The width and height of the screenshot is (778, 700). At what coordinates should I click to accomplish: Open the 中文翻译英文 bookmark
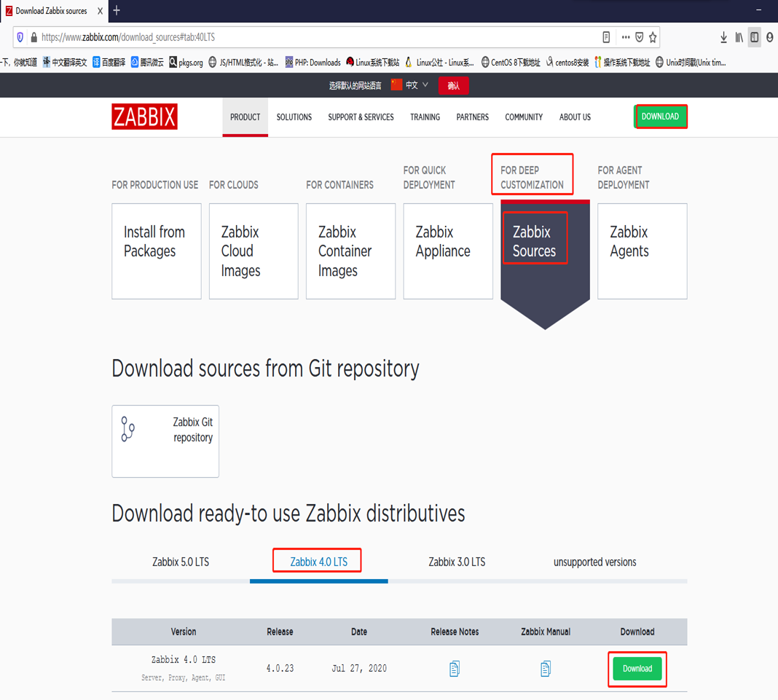pyautogui.click(x=65, y=62)
